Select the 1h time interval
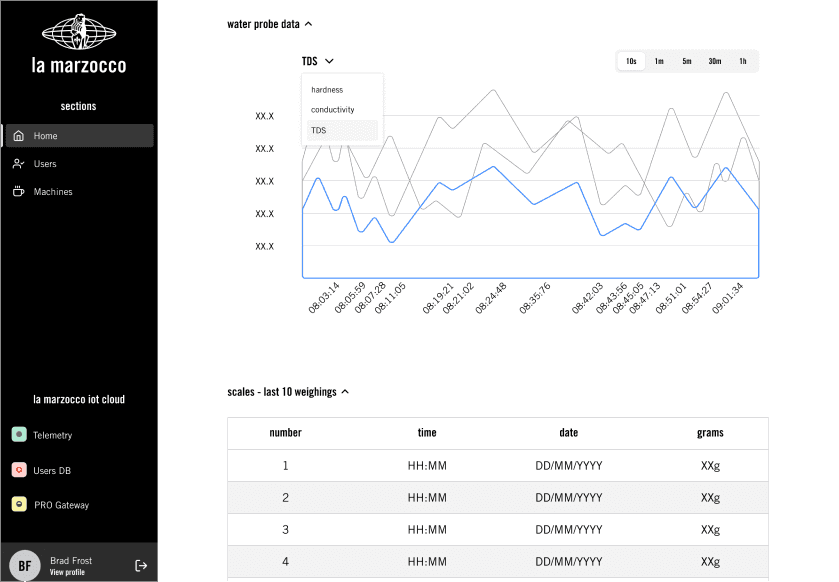 click(743, 61)
